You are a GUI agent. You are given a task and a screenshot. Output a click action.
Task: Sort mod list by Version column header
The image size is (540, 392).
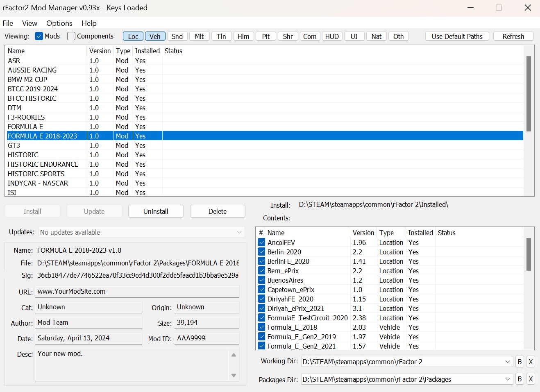100,51
